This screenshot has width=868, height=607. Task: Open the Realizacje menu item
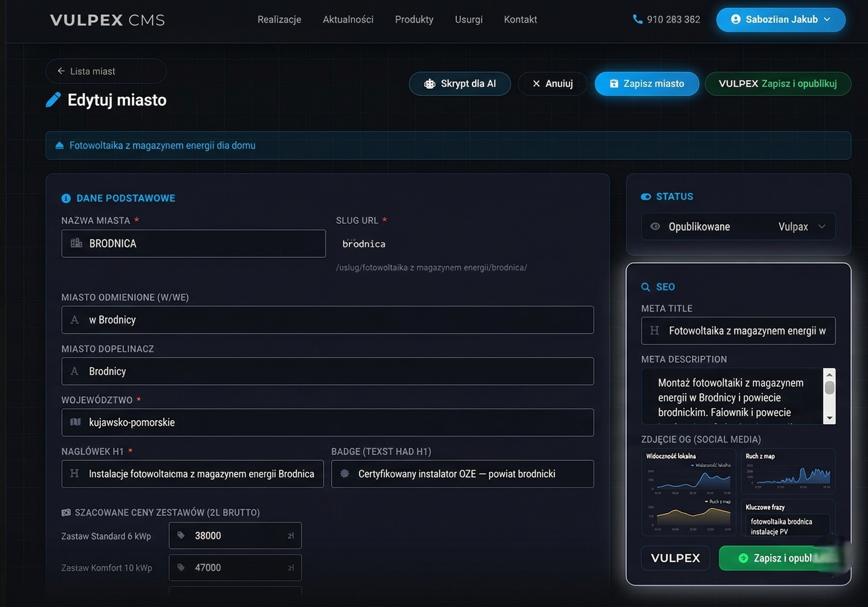coord(279,20)
